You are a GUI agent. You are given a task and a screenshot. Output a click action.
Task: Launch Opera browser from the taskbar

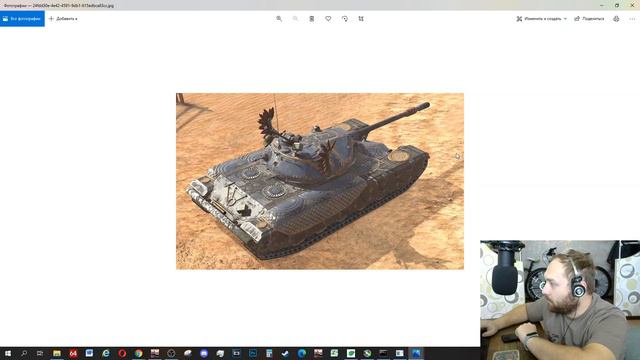122,353
